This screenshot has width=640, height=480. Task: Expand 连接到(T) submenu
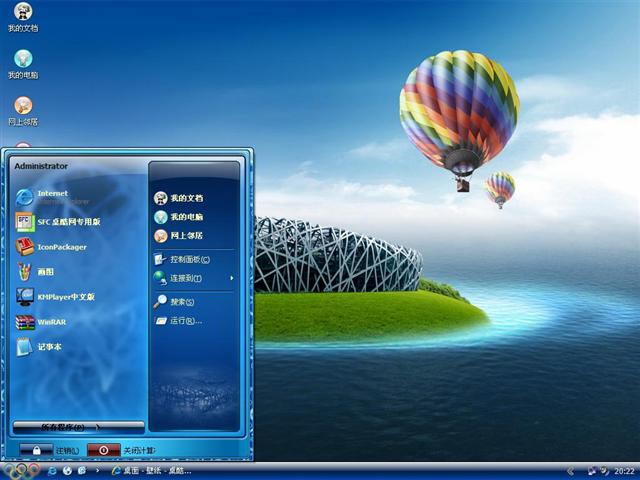(194, 278)
